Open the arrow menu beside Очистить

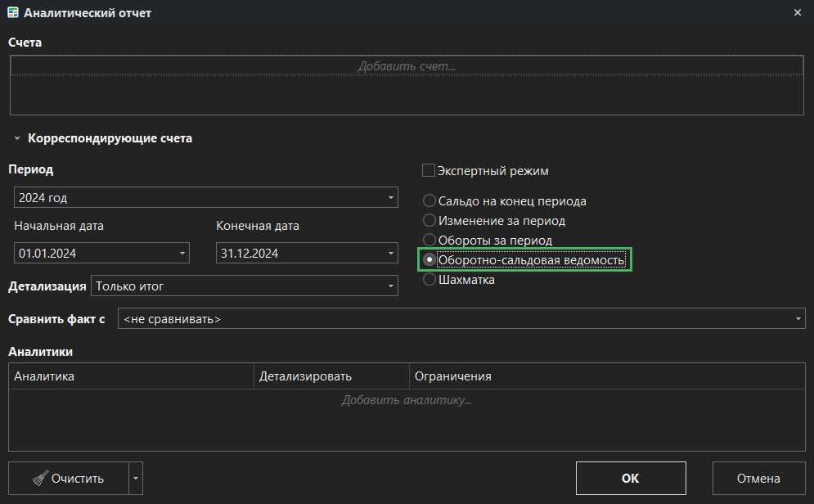click(136, 479)
